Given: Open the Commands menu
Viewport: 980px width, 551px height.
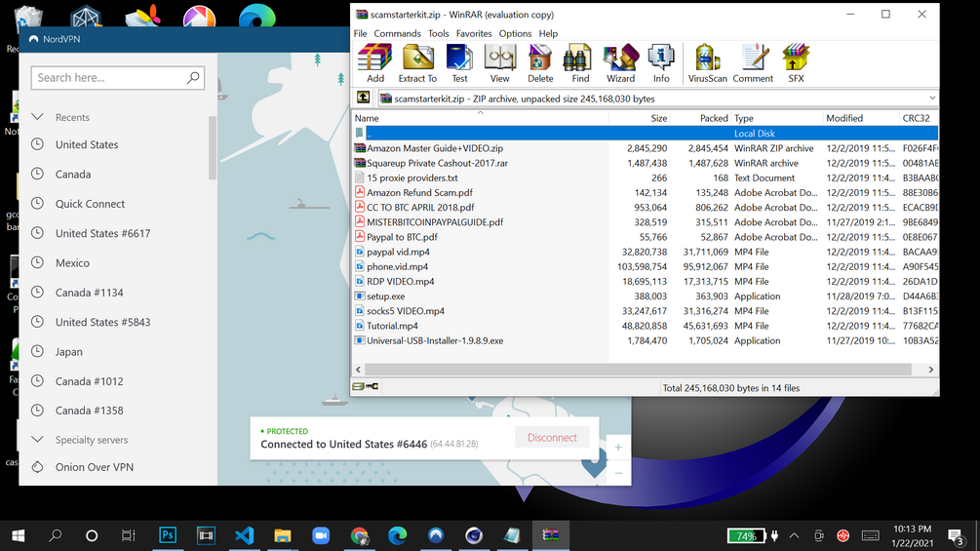Looking at the screenshot, I should [398, 33].
